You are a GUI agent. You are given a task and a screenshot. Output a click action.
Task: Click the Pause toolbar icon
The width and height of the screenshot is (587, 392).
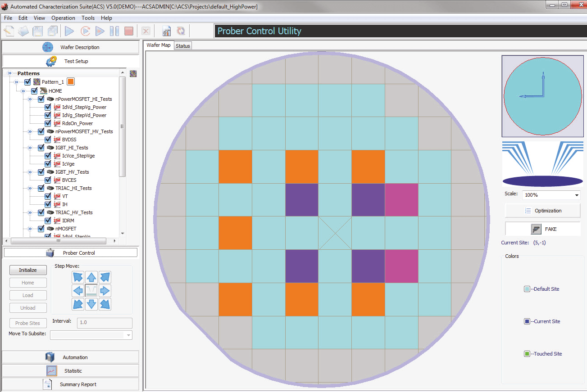point(114,31)
